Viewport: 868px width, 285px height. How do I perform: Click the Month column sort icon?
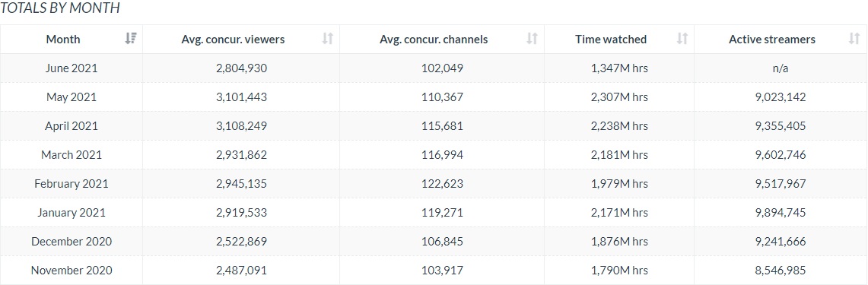coord(131,39)
